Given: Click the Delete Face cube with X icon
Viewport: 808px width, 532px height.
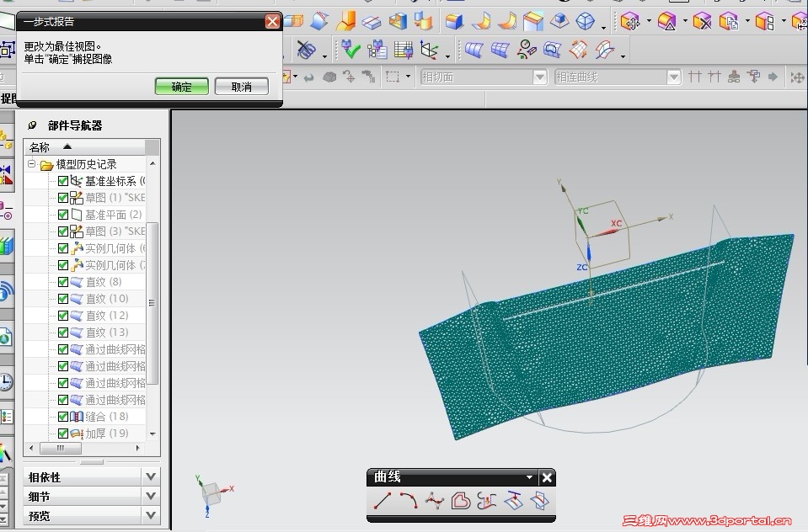Looking at the screenshot, I should [x=702, y=22].
